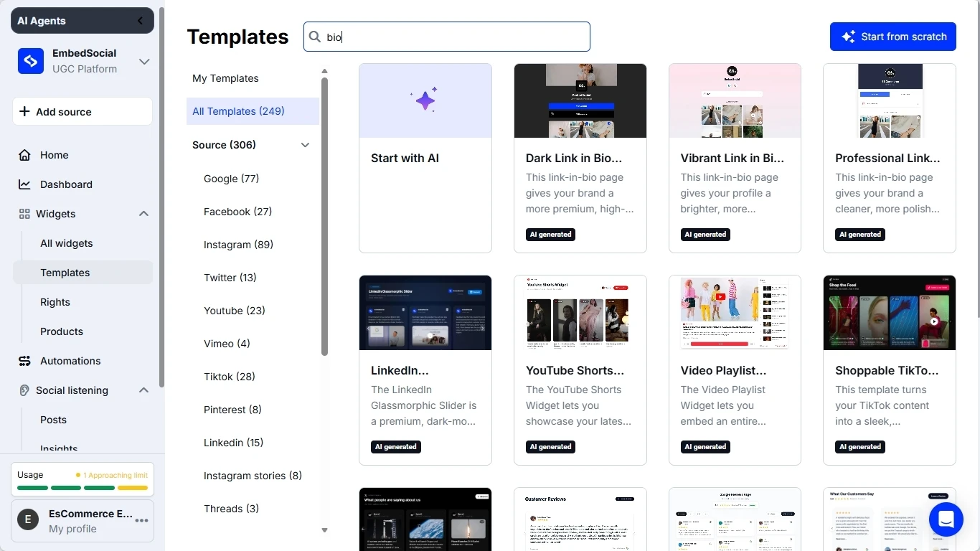980x551 pixels.
Task: Click the Start with AI sparkle icon
Action: pos(425,100)
